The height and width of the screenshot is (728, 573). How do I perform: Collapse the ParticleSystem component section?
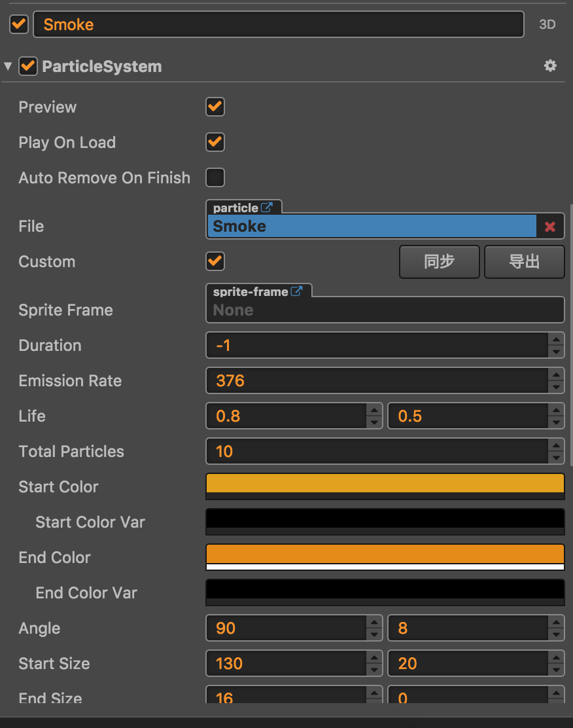pyautogui.click(x=8, y=66)
